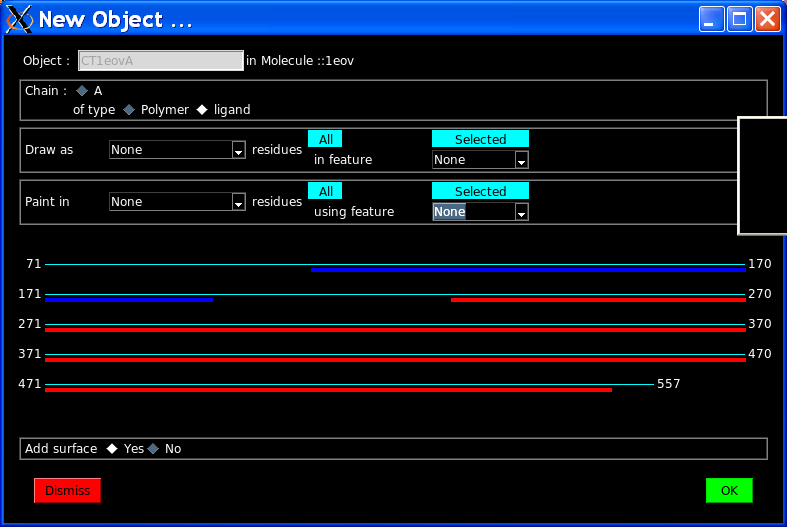Image resolution: width=787 pixels, height=527 pixels.
Task: Click the red Dismiss button
Action: click(67, 490)
